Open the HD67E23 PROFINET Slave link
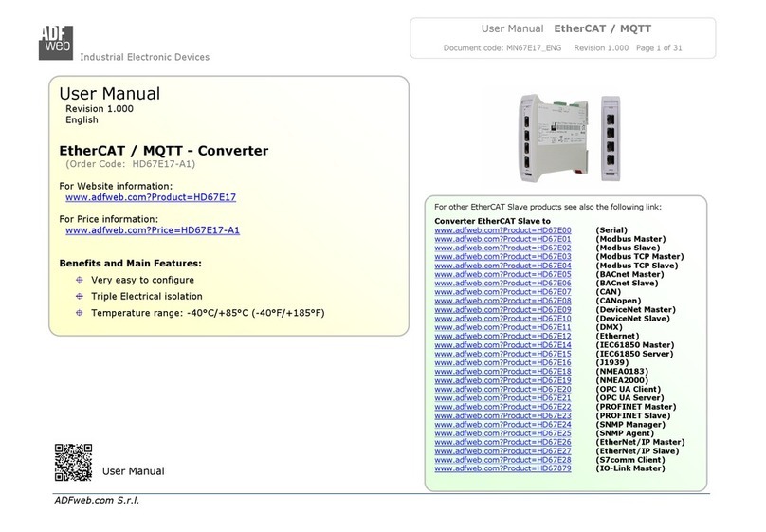 502,415
